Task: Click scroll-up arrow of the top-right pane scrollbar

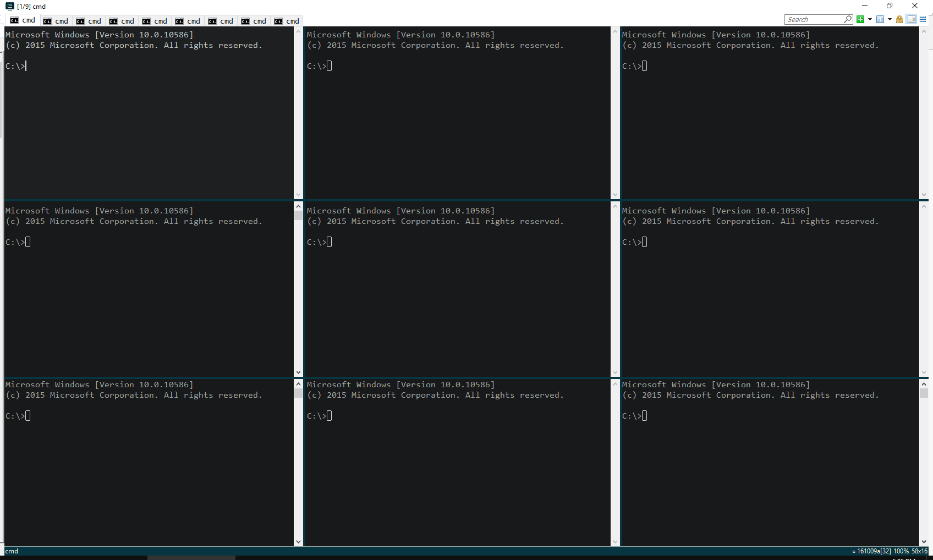Action: (924, 31)
